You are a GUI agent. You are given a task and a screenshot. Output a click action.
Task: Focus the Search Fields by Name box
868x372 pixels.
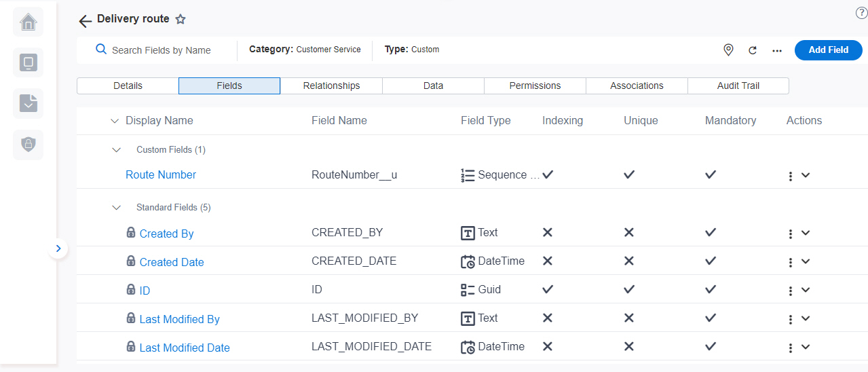162,50
